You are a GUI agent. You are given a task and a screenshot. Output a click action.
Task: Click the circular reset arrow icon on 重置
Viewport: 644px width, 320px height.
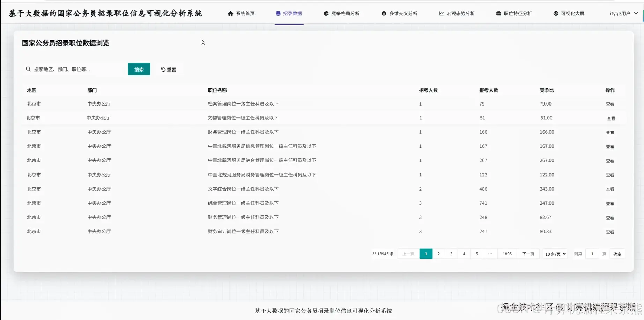click(x=163, y=70)
